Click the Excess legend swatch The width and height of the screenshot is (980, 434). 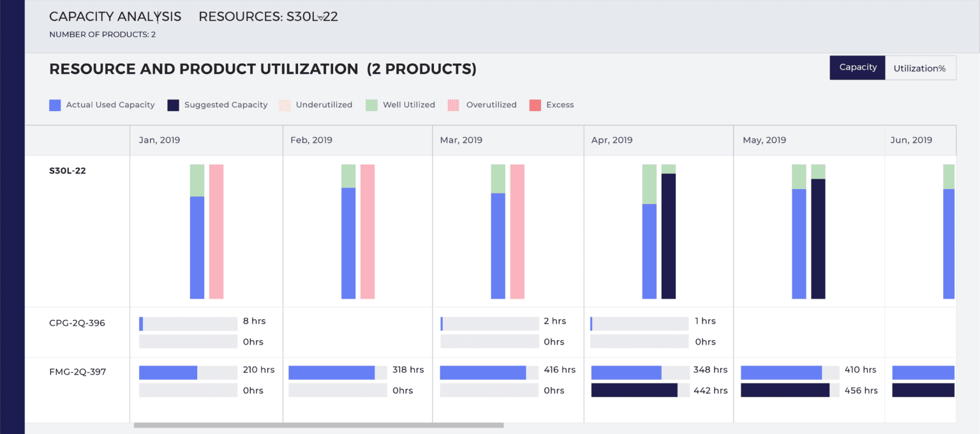[x=535, y=105]
